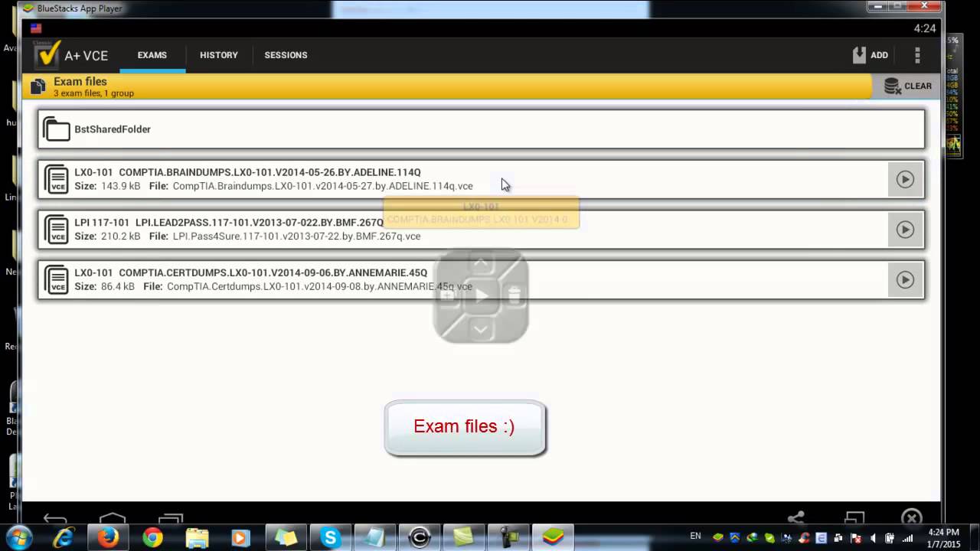Screen dimensions: 980x551
Task: Open the Windows Start menu
Action: coord(18,538)
